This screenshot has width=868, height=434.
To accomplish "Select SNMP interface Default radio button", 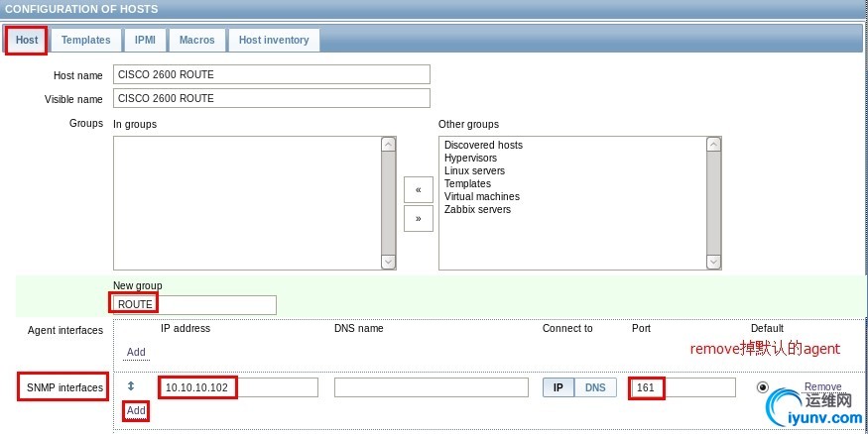I will point(762,387).
